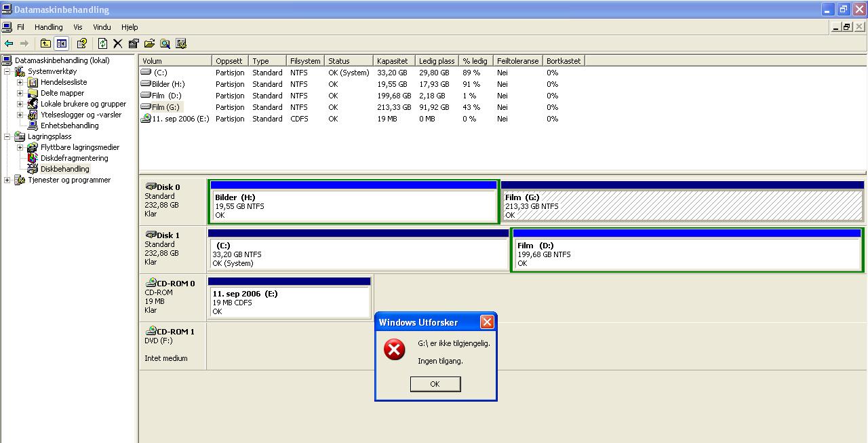Image resolution: width=868 pixels, height=443 pixels.
Task: Expand Flyttbare lagringsmedier tree node
Action: 20,147
